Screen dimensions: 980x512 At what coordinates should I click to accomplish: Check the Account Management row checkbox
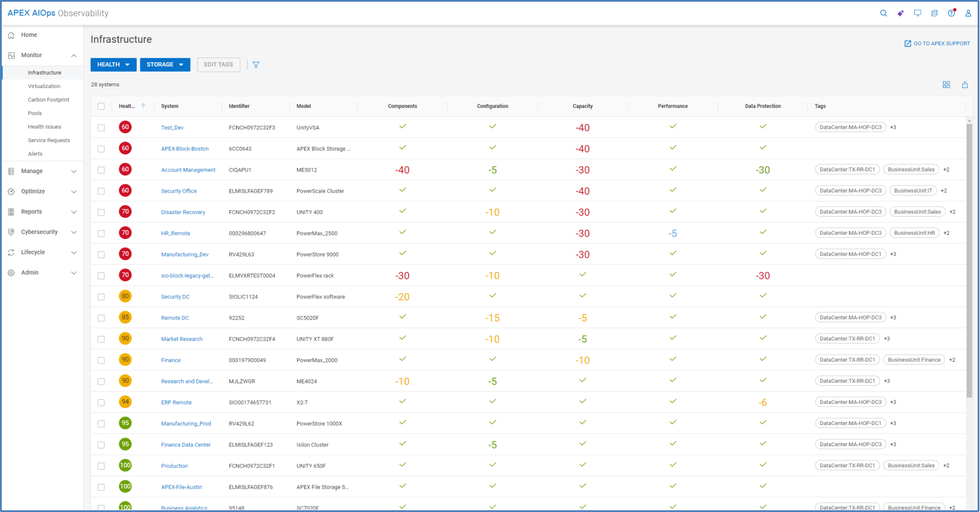click(101, 170)
